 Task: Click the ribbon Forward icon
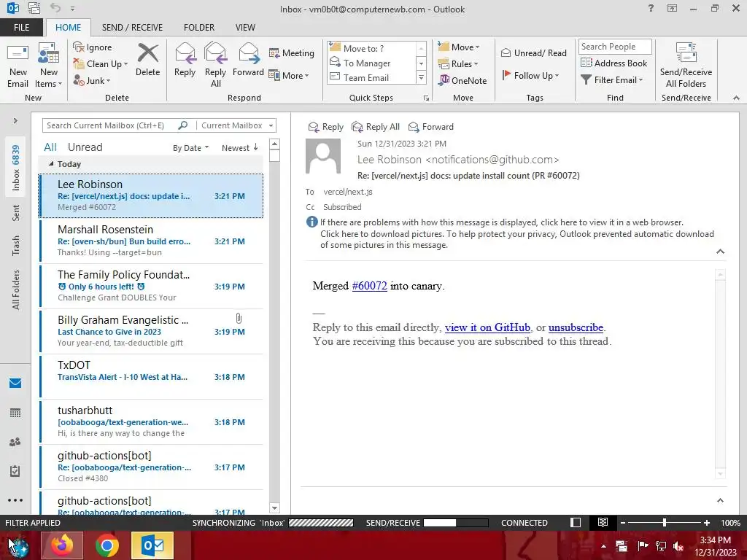(x=248, y=52)
